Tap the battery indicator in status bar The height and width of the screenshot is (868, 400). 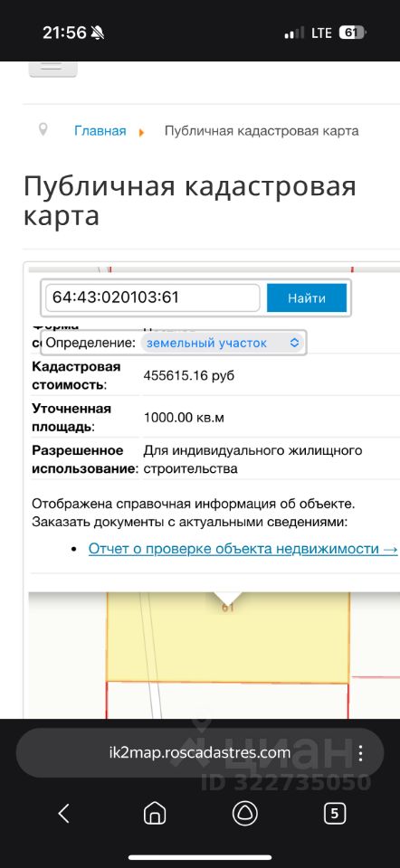click(351, 33)
